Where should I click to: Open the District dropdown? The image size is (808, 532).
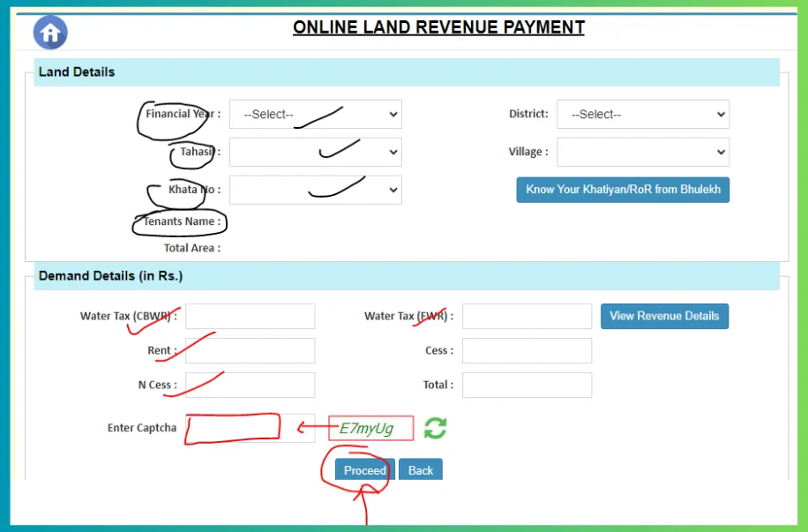643,115
